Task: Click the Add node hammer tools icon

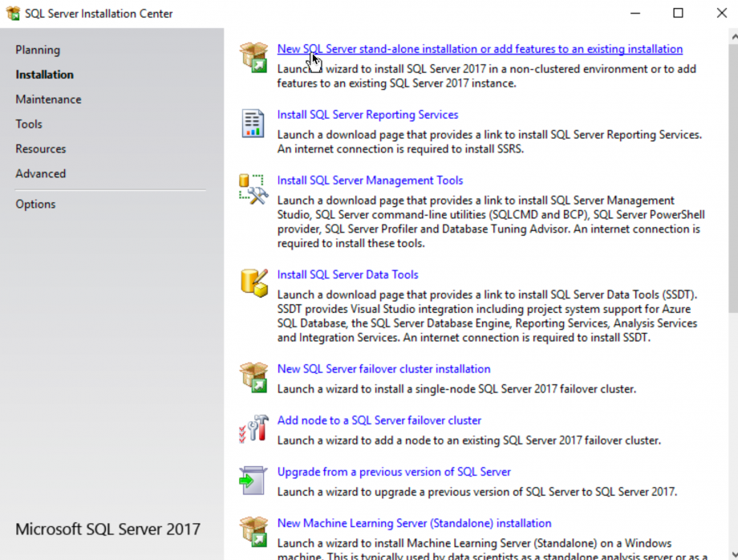Action: point(253,428)
